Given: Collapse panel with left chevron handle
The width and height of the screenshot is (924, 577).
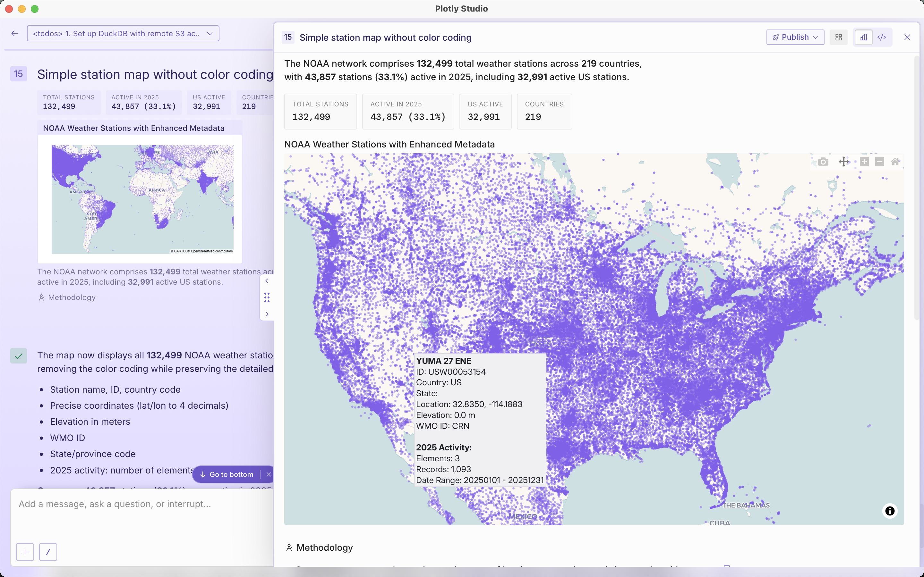Looking at the screenshot, I should pos(267,281).
